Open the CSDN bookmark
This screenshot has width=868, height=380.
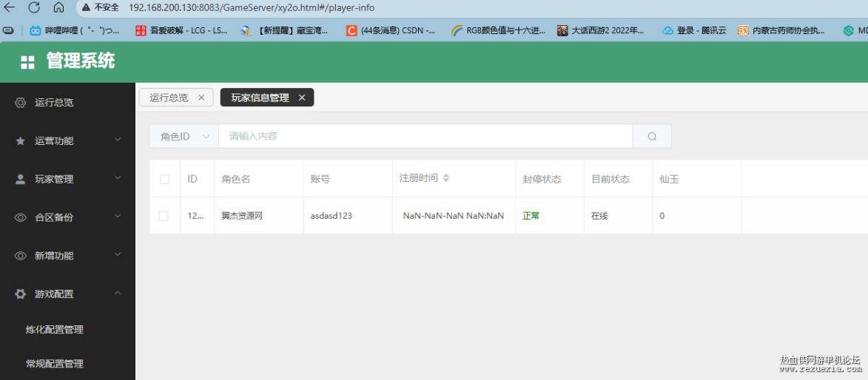pyautogui.click(x=390, y=30)
